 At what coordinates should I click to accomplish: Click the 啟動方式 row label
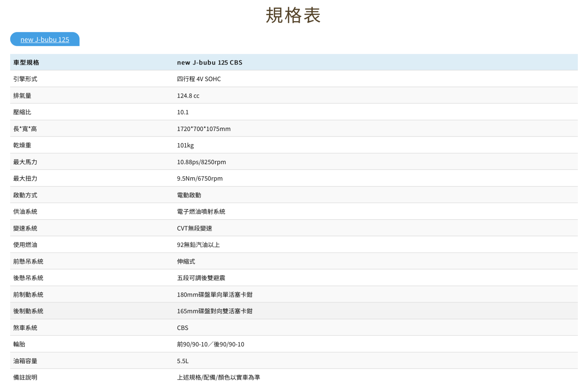(x=25, y=195)
